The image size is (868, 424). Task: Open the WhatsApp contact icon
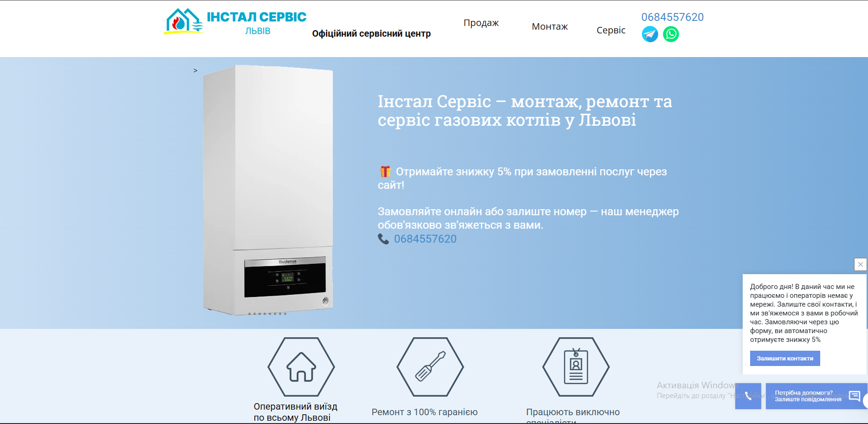(671, 34)
